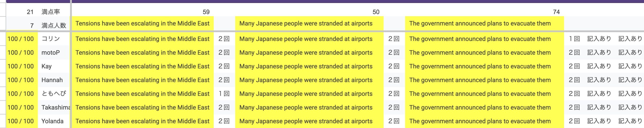Click the 1回 cell in ともへび's row
644x128 pixels.
[x=224, y=94]
